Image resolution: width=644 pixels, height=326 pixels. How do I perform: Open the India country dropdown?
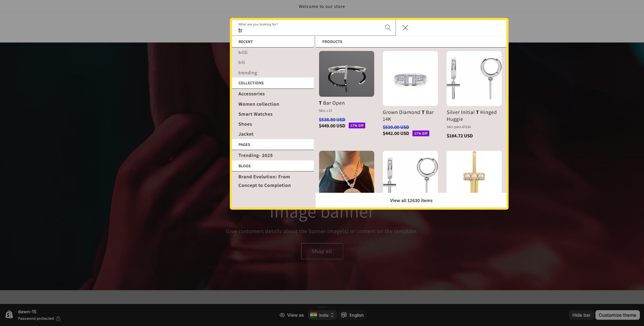(x=322, y=315)
